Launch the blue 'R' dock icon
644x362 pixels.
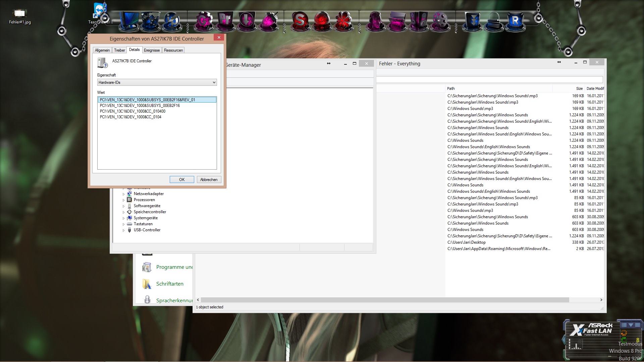click(x=515, y=21)
